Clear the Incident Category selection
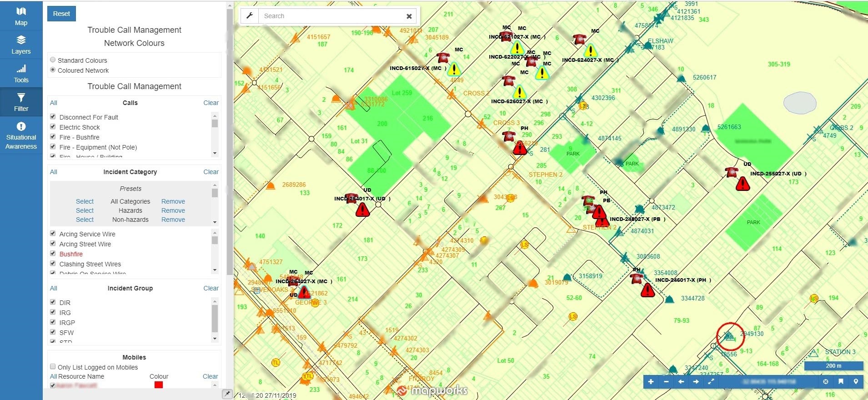Viewport: 868px width, 400px height. pos(211,172)
